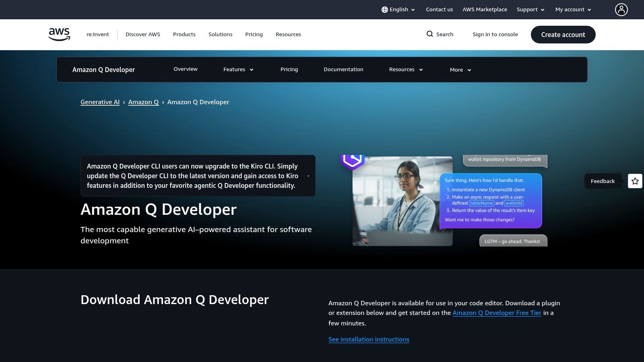Select Pricing in the AWS navigation
Image resolution: width=644 pixels, height=362 pixels.
pos(254,34)
